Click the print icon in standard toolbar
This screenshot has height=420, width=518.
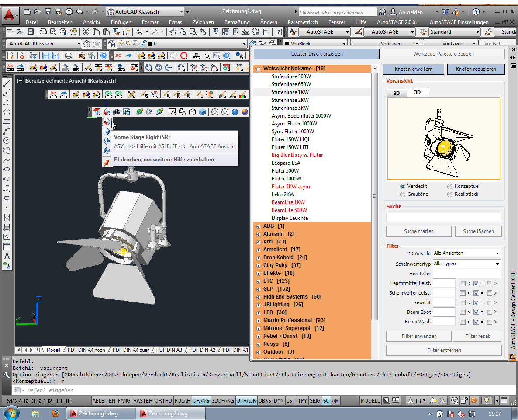tap(43, 31)
